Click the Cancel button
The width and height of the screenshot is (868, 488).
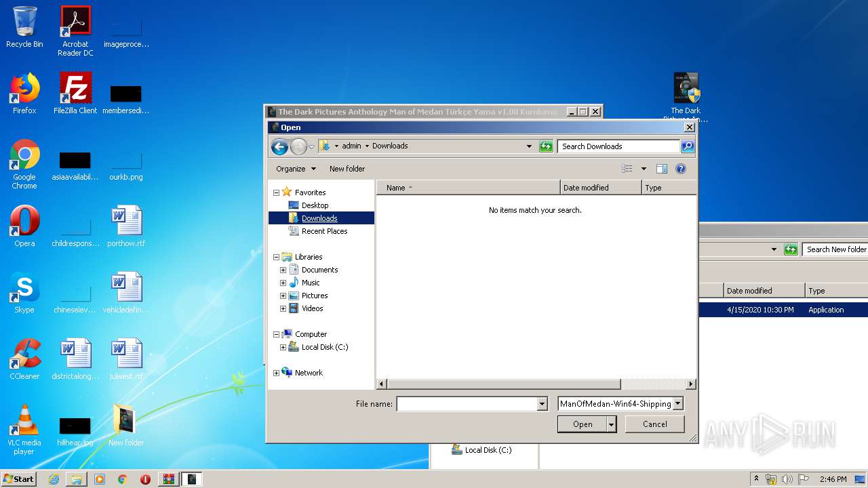coord(654,424)
